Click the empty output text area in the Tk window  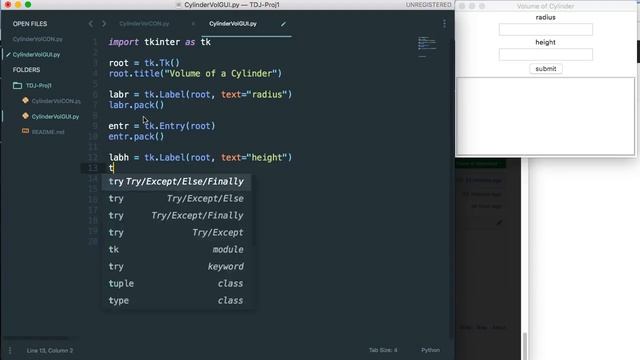(x=545, y=116)
